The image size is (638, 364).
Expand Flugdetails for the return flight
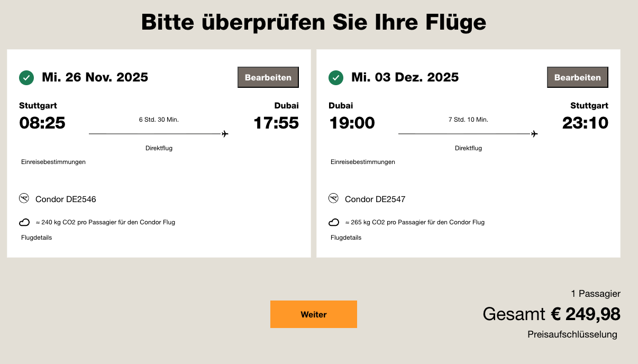pyautogui.click(x=346, y=238)
